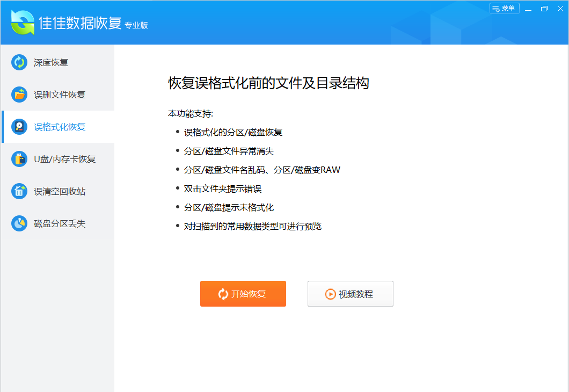Go to 误清空回收站 sidebar entry
The width and height of the screenshot is (569, 392).
pyautogui.click(x=57, y=191)
